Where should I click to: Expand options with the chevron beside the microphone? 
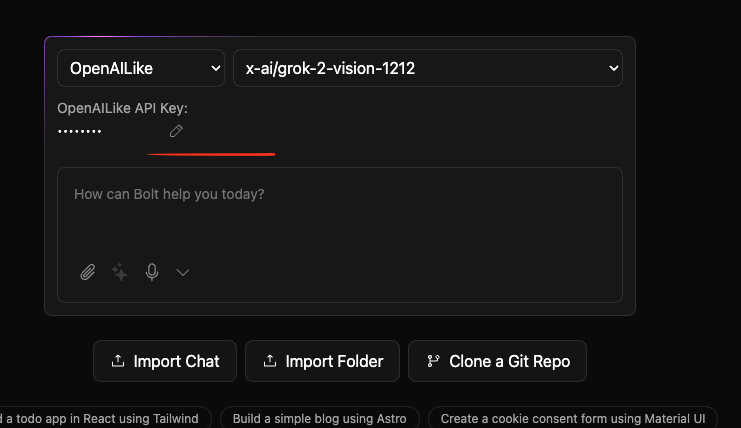pyautogui.click(x=183, y=271)
